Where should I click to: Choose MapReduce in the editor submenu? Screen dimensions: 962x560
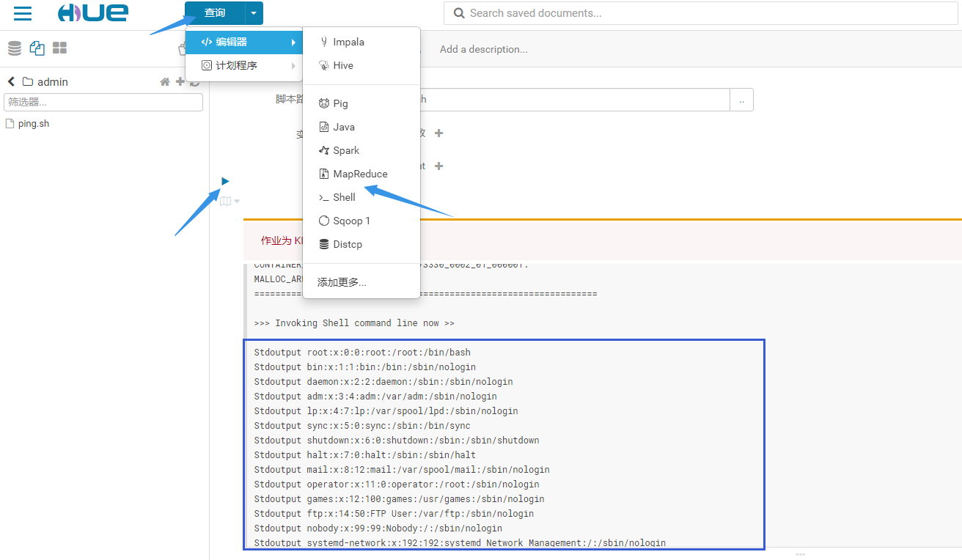360,174
